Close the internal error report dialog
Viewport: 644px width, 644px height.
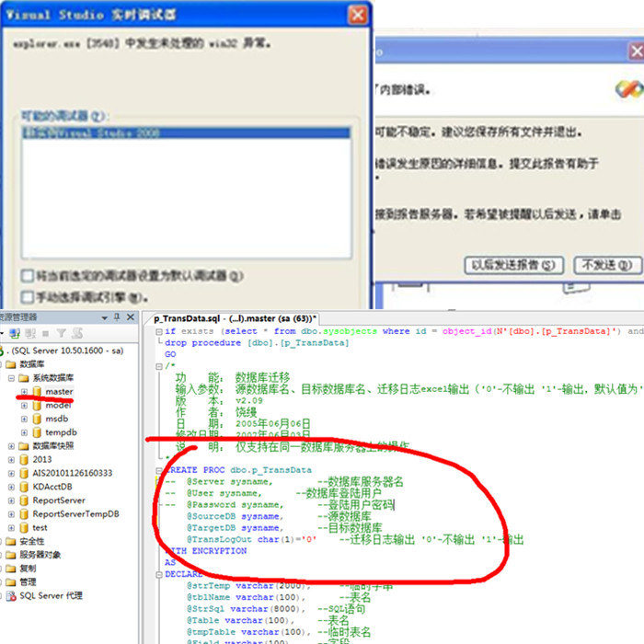click(637, 52)
